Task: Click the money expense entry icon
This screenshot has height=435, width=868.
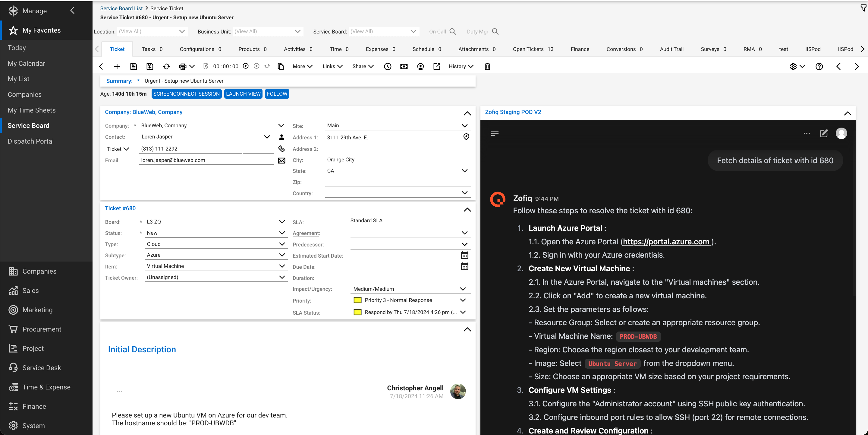Action: (404, 66)
